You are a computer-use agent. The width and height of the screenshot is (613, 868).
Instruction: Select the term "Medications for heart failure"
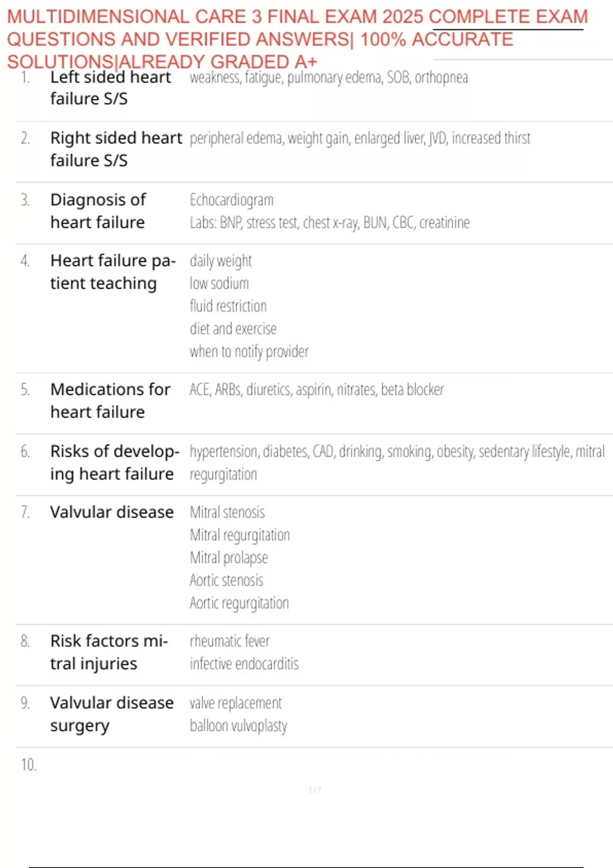click(110, 400)
